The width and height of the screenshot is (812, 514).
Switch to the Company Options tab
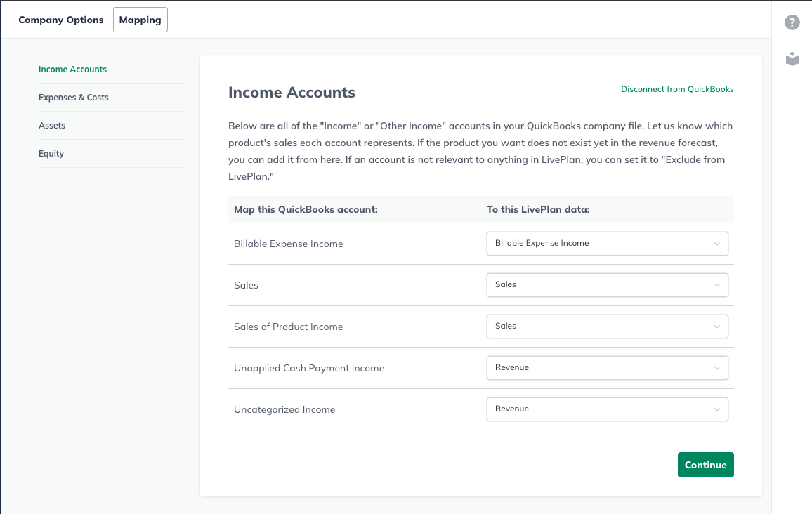point(61,20)
